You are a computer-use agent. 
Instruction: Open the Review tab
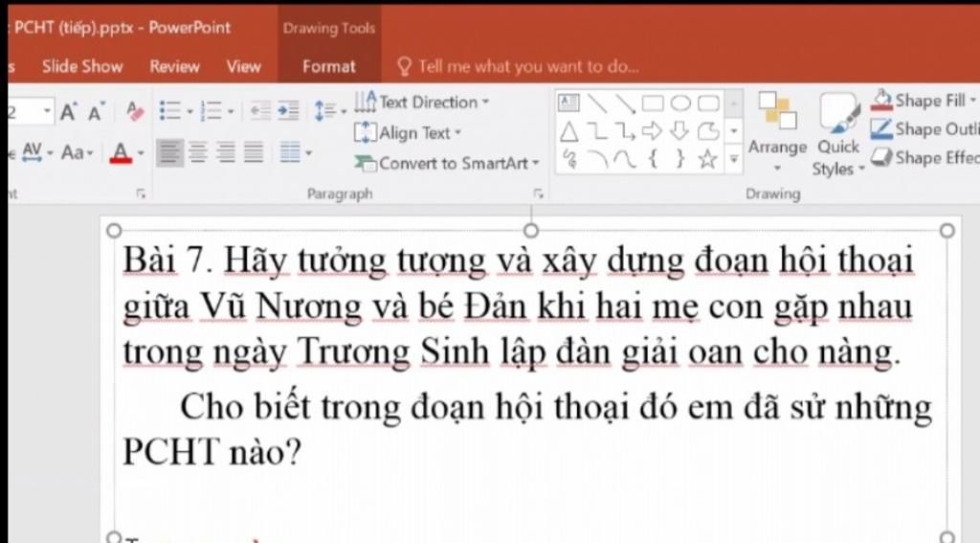(x=174, y=66)
